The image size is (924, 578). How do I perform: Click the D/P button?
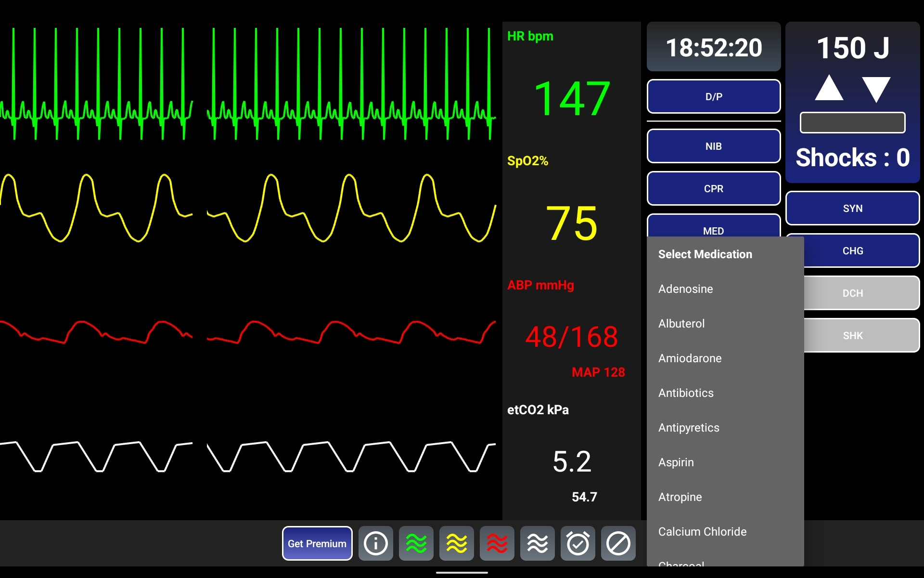tap(713, 96)
